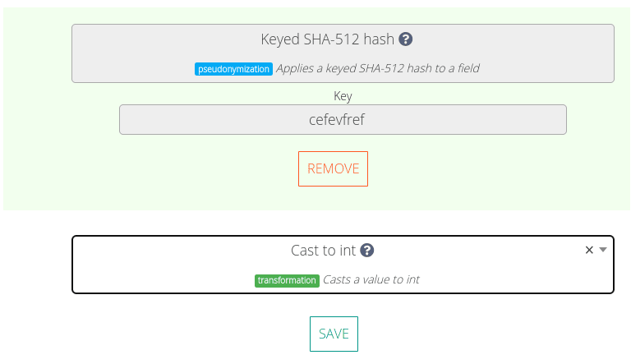Viewport: 631px width, 364px height.
Task: Click green panel area right of Key field
Action: [x=596, y=120]
